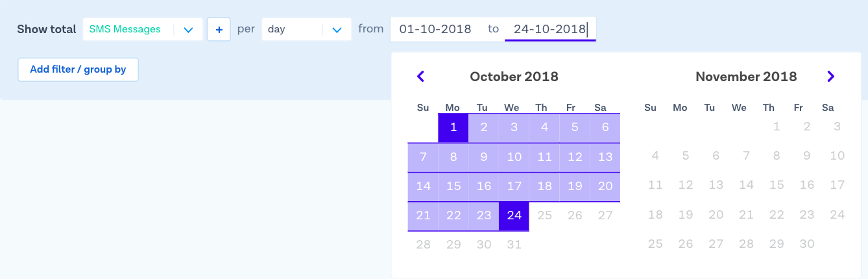Go to previous month in calendar
The image size is (868, 279).
[x=420, y=77]
